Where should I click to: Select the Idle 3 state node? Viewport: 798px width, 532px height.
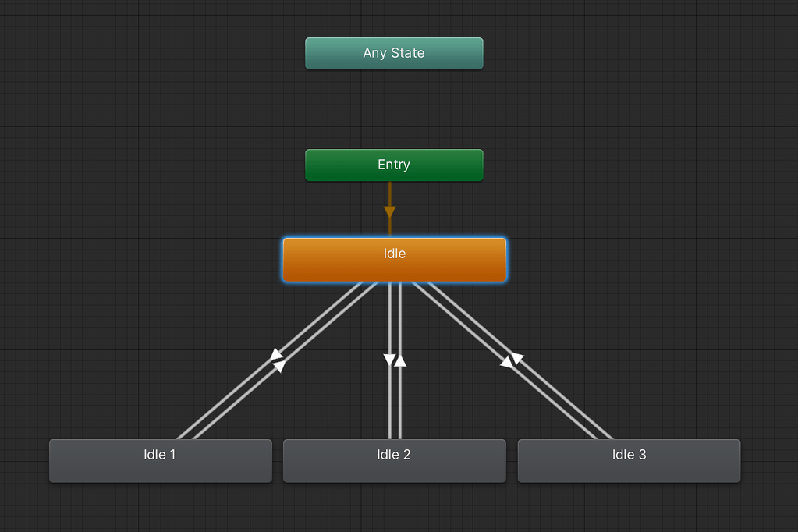[629, 460]
